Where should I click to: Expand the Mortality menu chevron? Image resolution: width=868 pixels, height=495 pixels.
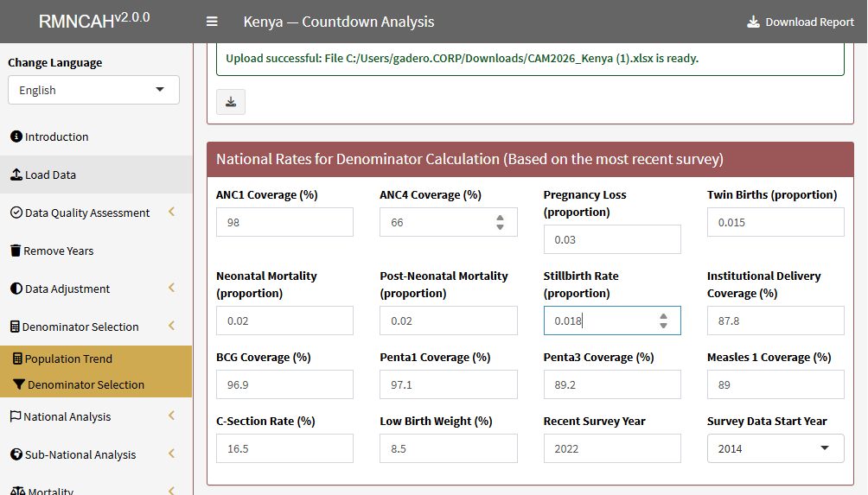[171, 491]
